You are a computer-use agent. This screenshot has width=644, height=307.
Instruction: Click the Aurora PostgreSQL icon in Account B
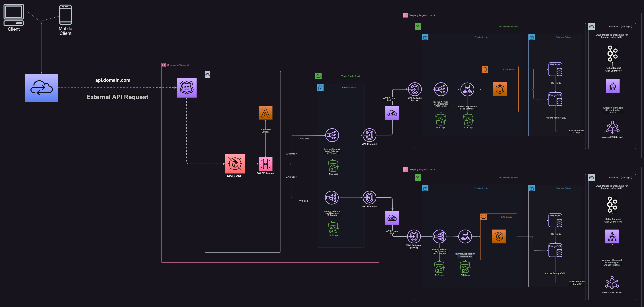tap(555, 251)
